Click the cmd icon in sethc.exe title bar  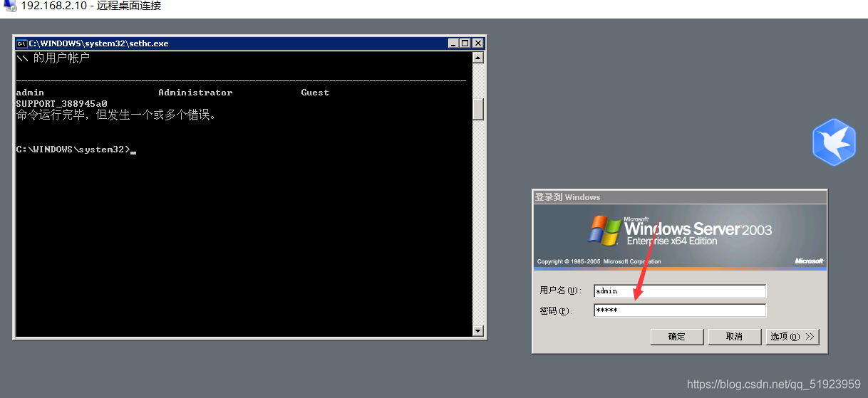tap(22, 43)
